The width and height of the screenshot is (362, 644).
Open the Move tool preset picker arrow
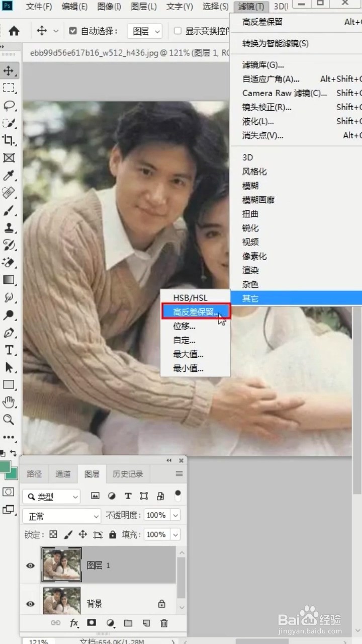point(56,31)
